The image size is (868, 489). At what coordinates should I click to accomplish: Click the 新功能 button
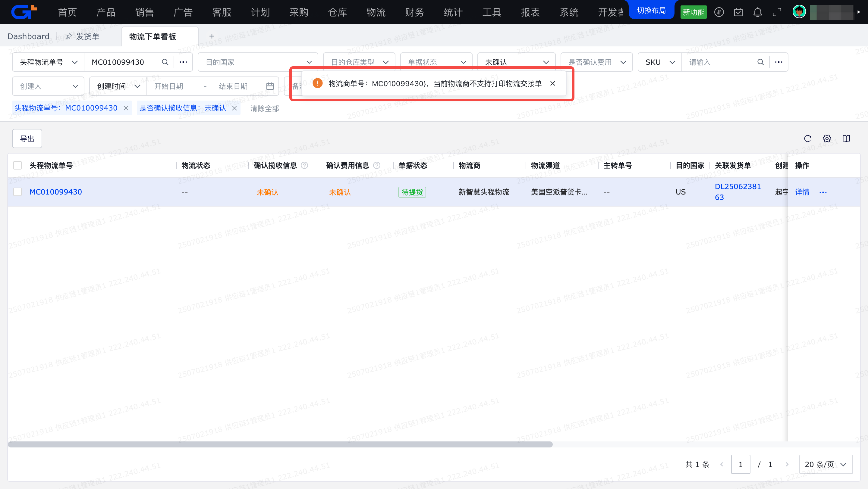(x=693, y=12)
